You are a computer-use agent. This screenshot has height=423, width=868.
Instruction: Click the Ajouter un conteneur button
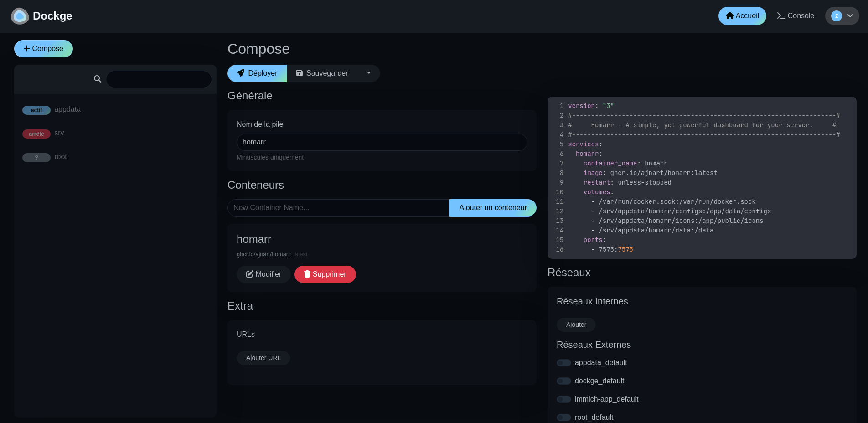(x=493, y=207)
